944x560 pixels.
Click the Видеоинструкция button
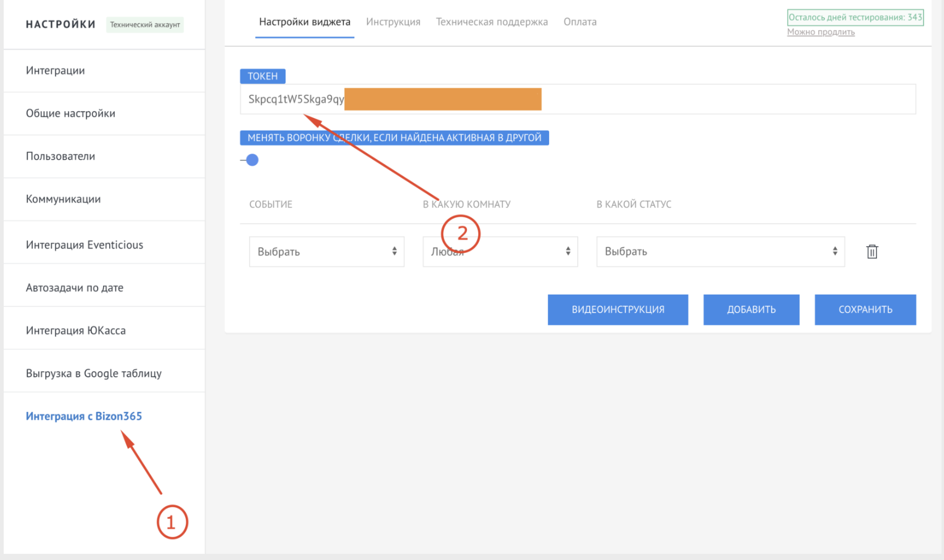point(618,310)
